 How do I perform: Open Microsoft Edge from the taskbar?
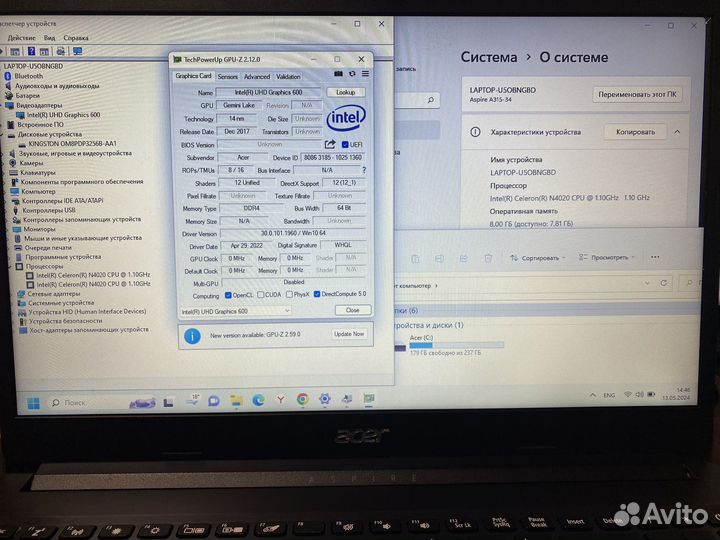[x=259, y=400]
